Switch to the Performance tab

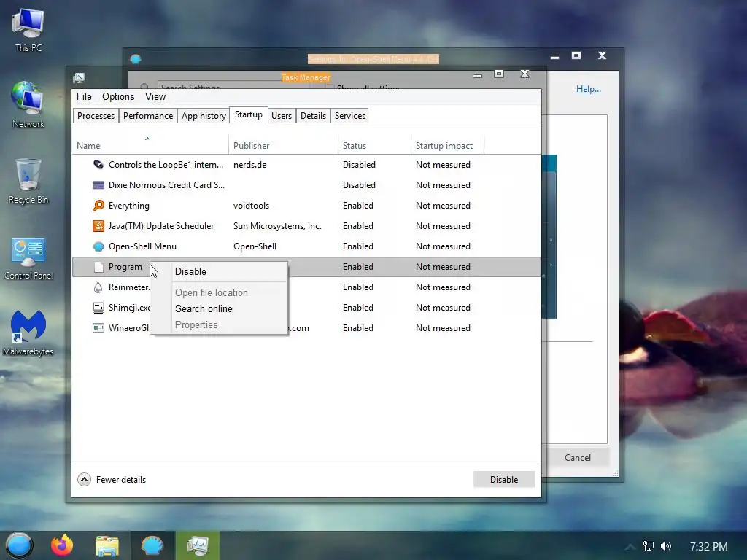147,116
